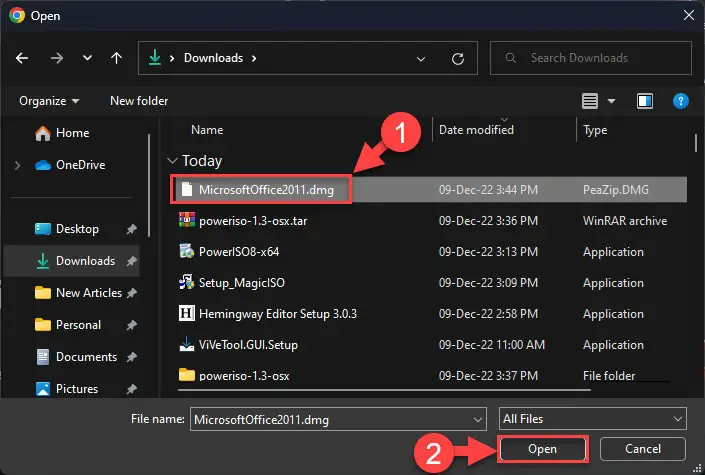This screenshot has width=705, height=475.
Task: Expand the File name dropdown arrow
Action: coord(477,420)
